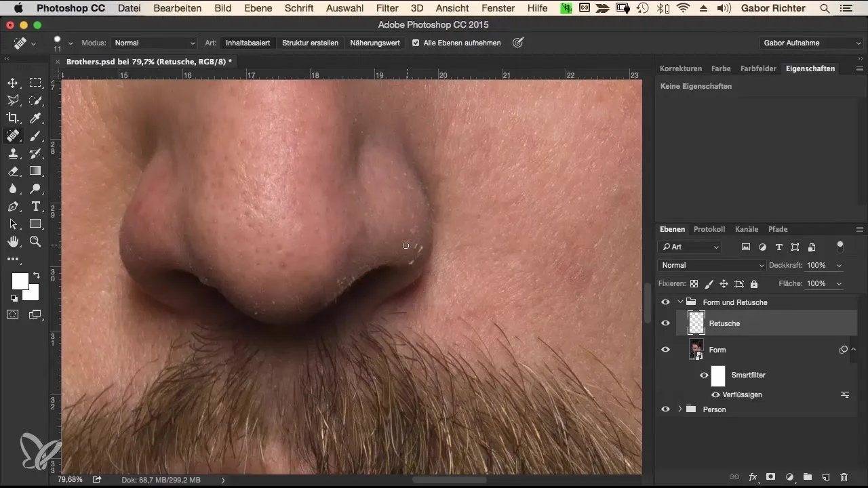This screenshot has height=488, width=868.
Task: Filter layers by smart objects
Action: pos(812,247)
